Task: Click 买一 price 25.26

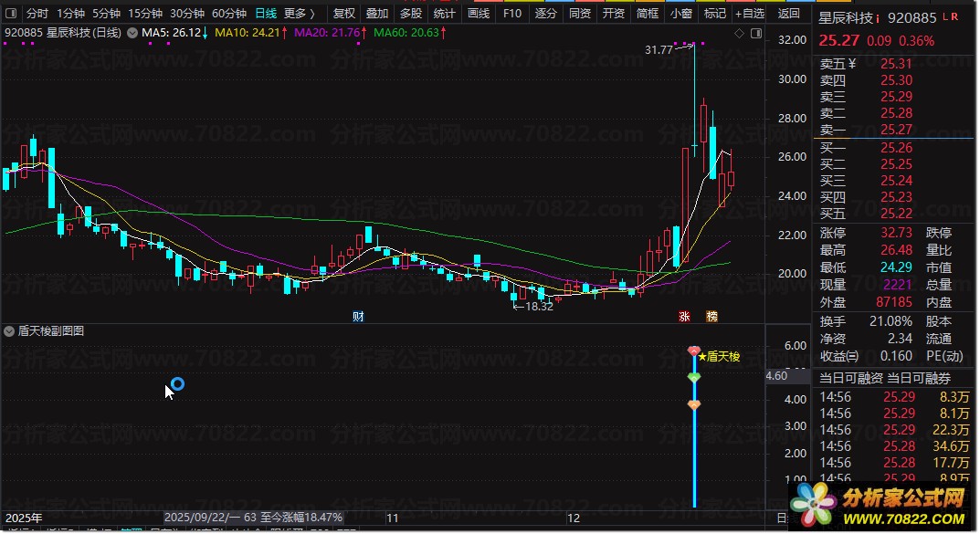Action: 896,148
